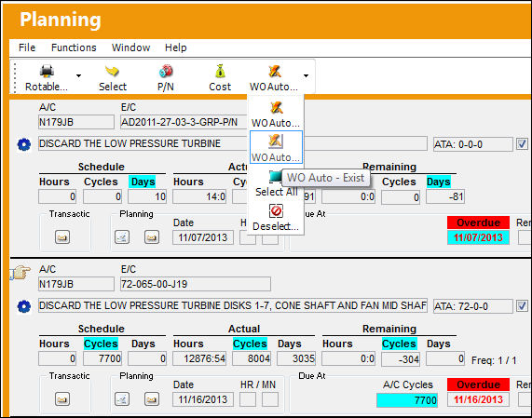Click HR field in second record Planning

tap(248, 399)
